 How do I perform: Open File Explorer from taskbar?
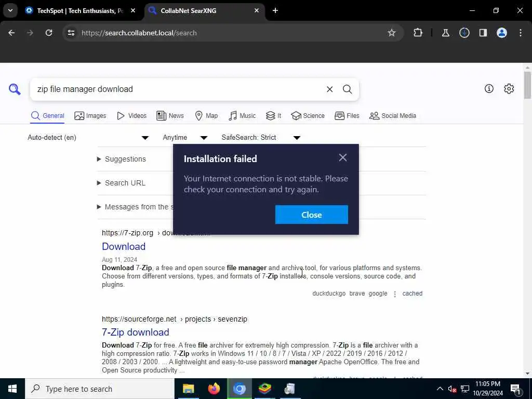click(x=188, y=389)
